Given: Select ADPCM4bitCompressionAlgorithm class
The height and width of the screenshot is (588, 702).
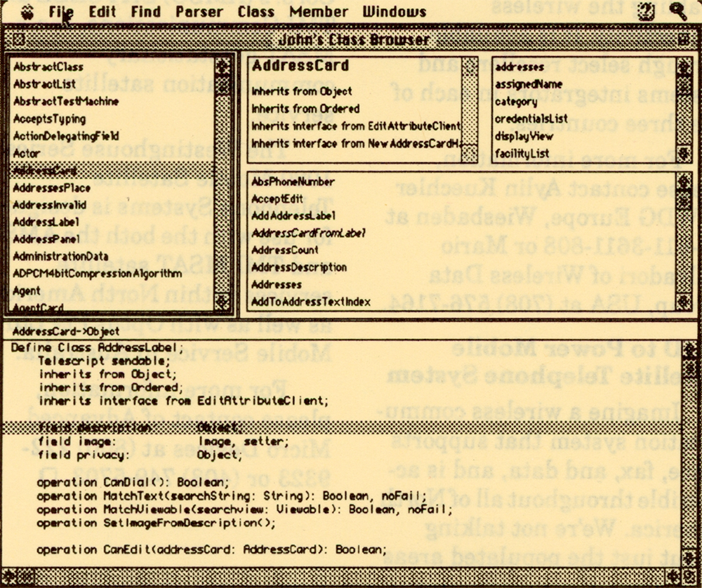Looking at the screenshot, I should [97, 274].
